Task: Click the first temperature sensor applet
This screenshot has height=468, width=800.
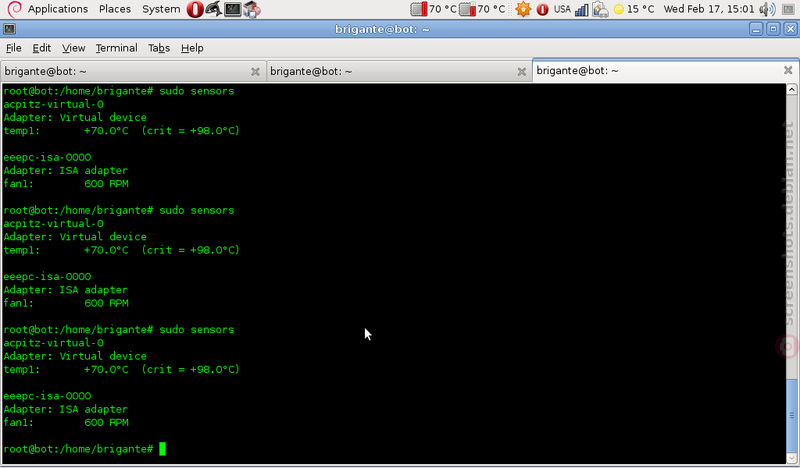Action: (433, 9)
